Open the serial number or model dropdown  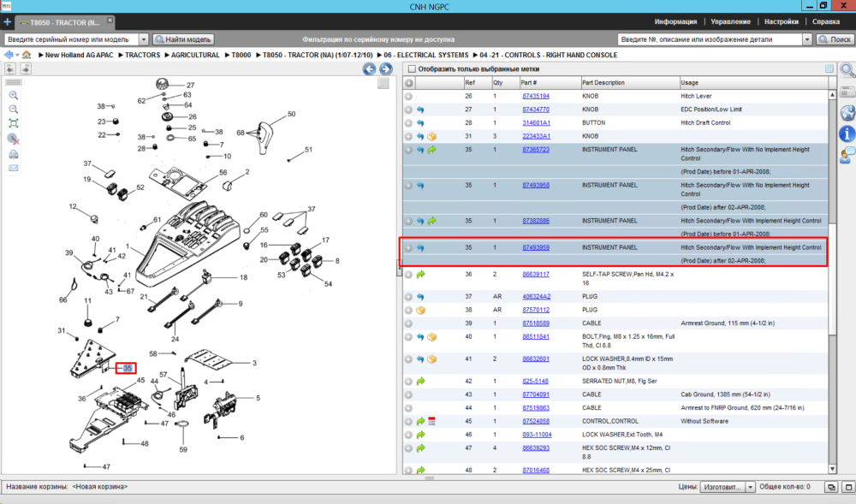pos(144,39)
